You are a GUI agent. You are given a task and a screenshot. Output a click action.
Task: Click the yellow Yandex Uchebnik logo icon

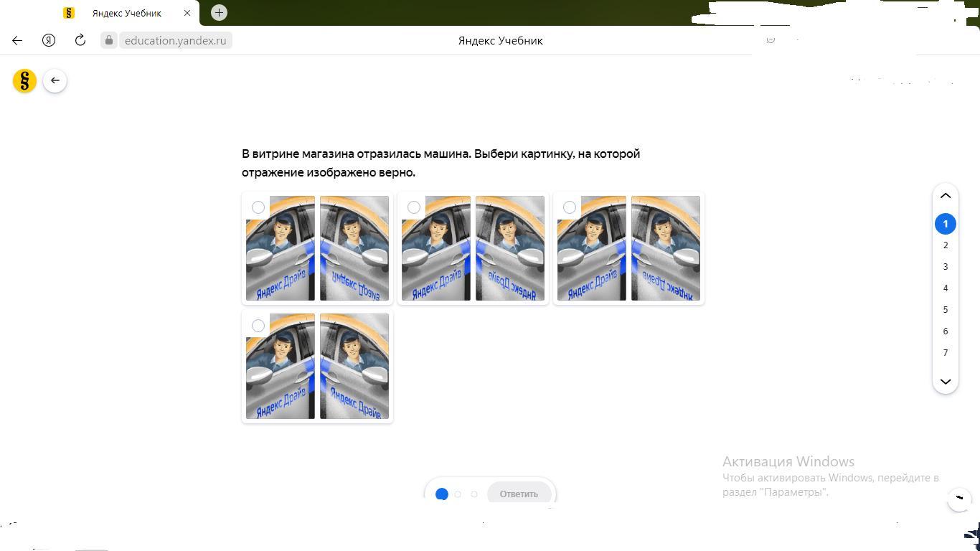[24, 80]
